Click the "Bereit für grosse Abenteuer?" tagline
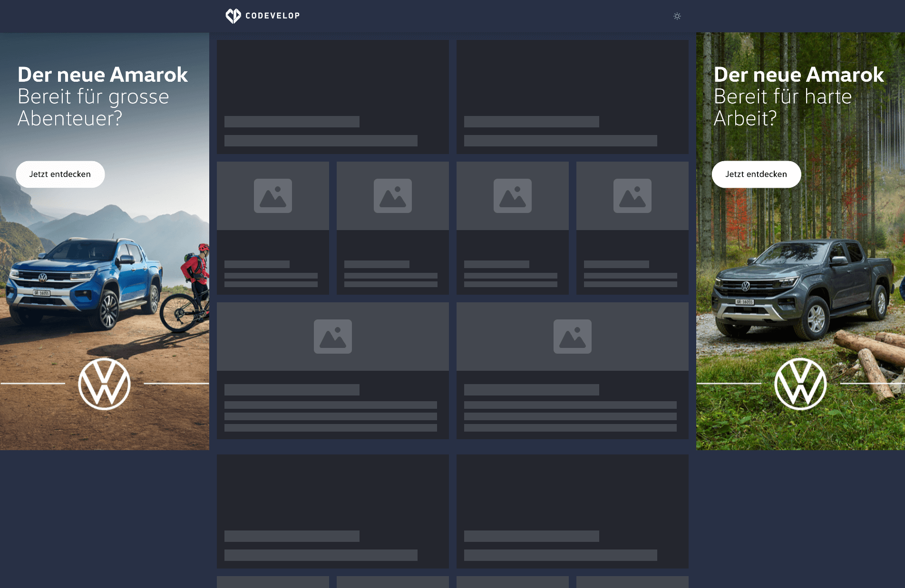This screenshot has height=588, width=905. 94,107
